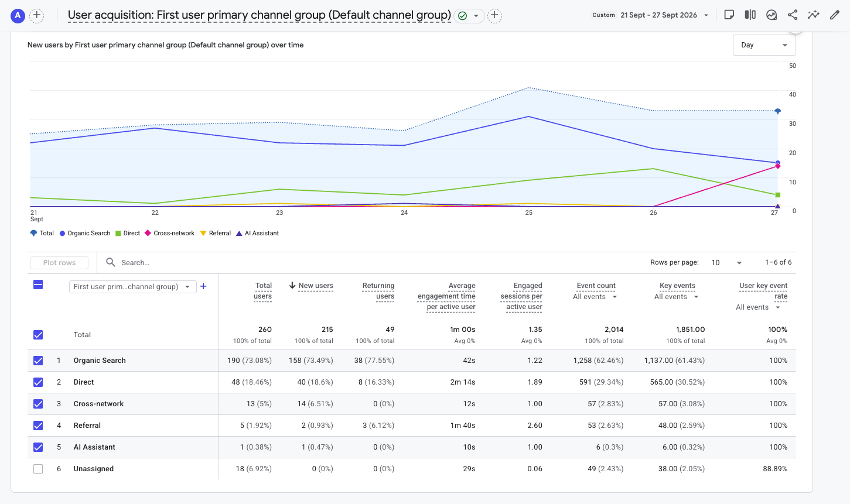Viewport: 850px width, 504px height.
Task: Sort table by Returning users column
Action: pyautogui.click(x=378, y=291)
